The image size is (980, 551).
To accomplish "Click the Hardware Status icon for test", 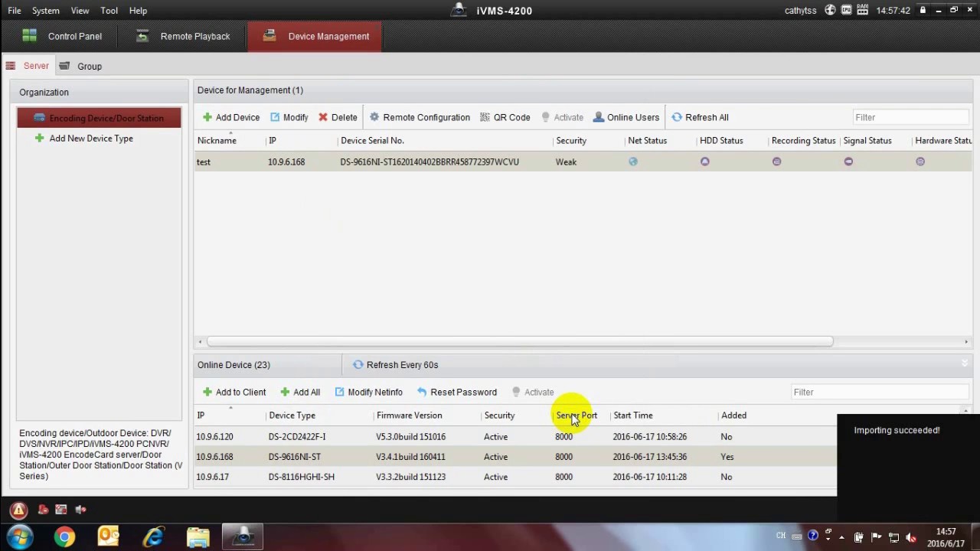I will (x=920, y=161).
